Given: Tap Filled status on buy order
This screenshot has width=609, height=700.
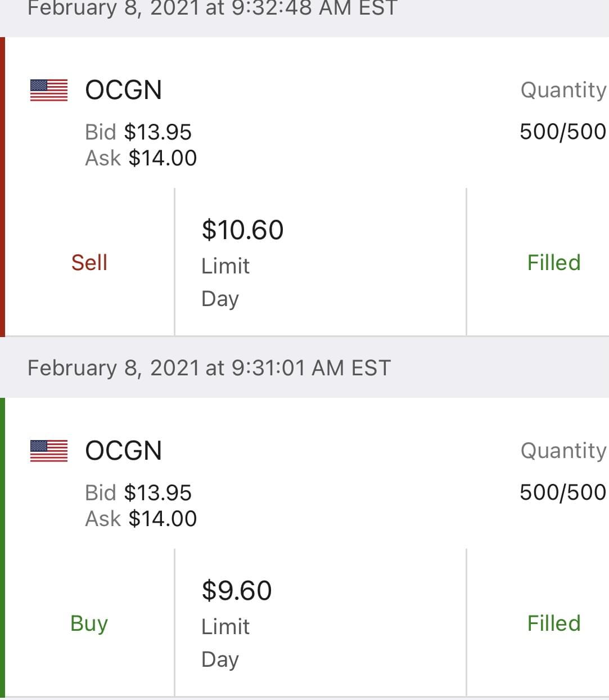Looking at the screenshot, I should pos(553,623).
